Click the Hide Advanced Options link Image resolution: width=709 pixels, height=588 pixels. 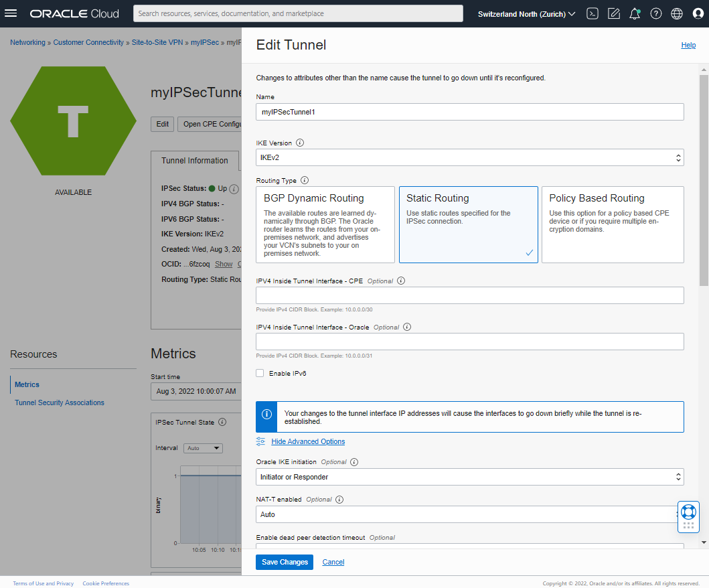308,441
